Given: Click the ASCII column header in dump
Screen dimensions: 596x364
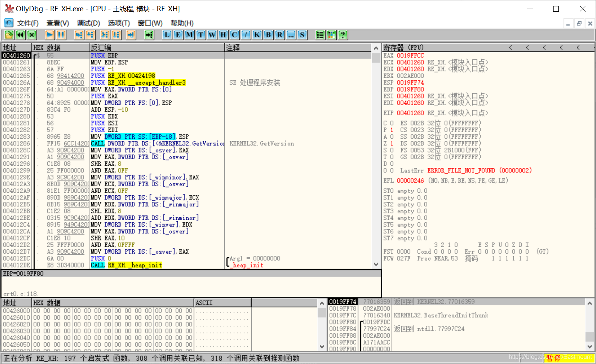Looking at the screenshot, I should 223,303.
